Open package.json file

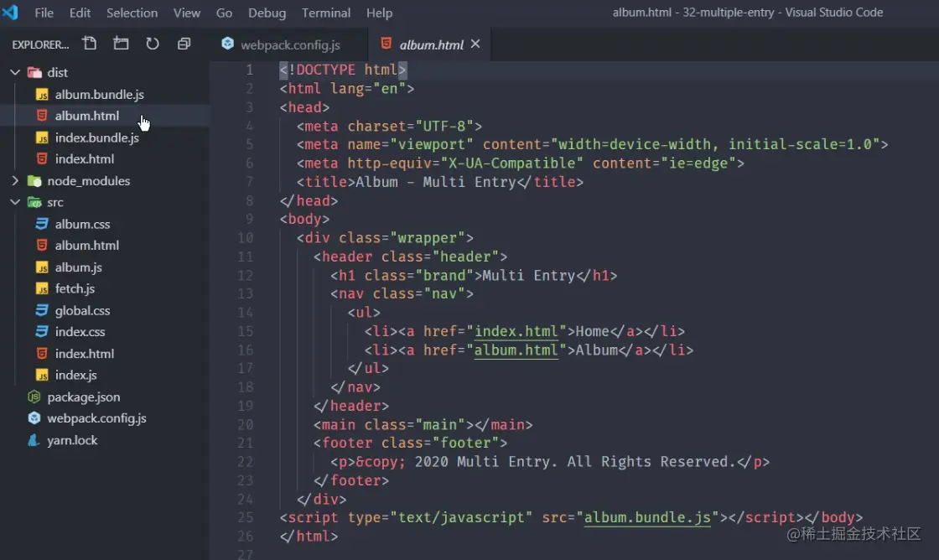pos(84,397)
